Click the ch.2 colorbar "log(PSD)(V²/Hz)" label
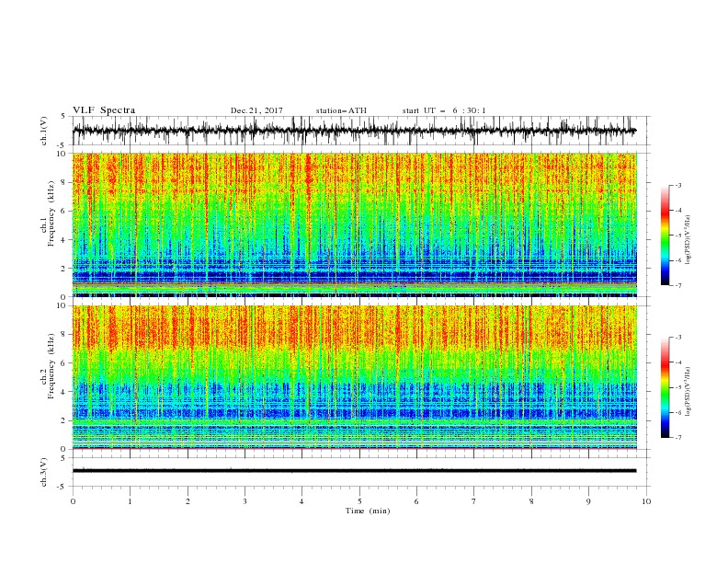 point(688,391)
